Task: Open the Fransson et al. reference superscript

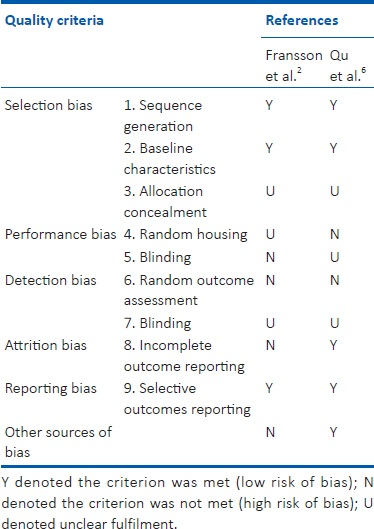Action: 299,71
